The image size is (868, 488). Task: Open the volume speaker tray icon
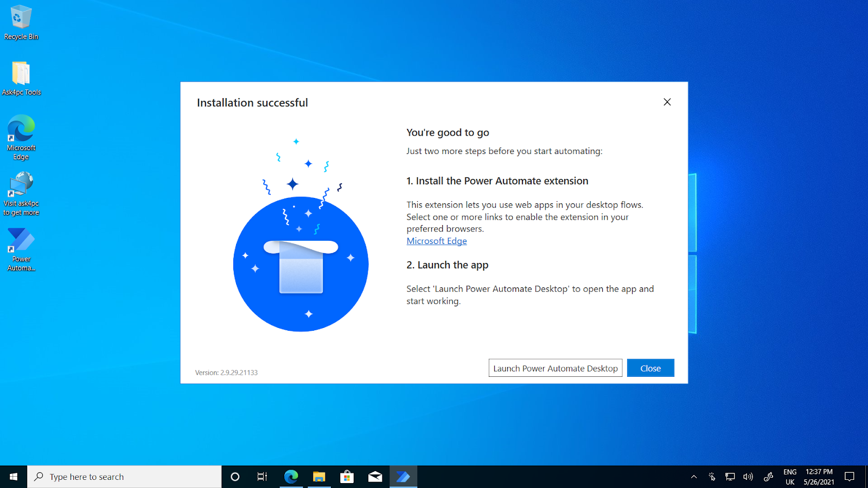point(748,477)
